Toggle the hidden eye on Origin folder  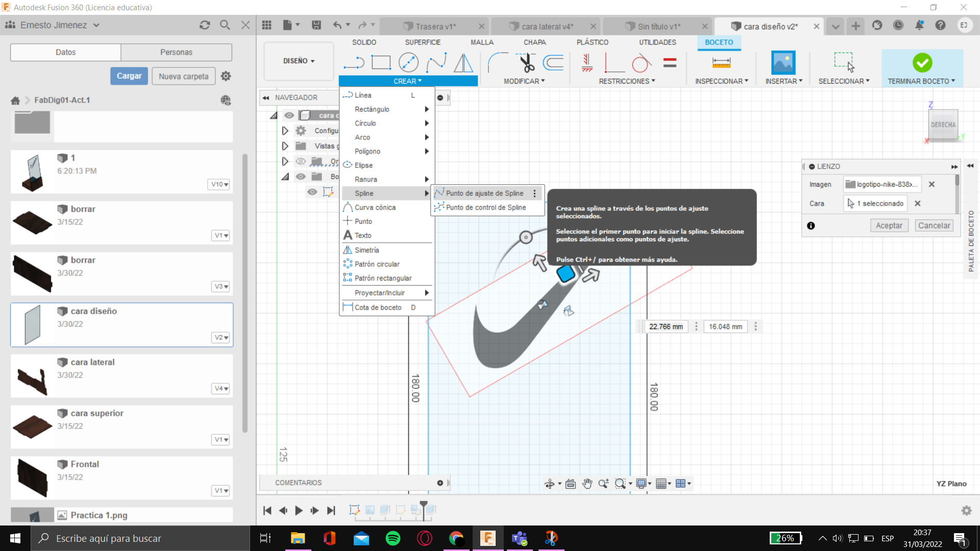pyautogui.click(x=301, y=161)
